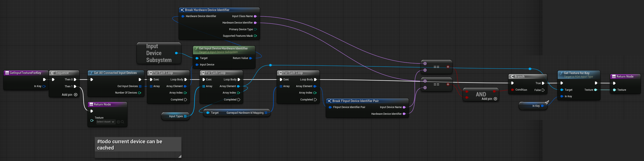Screen dimensions: 644x161
Task: Click the use-selected-asset arrow icon beside Select Asset
Action: click(x=118, y=122)
